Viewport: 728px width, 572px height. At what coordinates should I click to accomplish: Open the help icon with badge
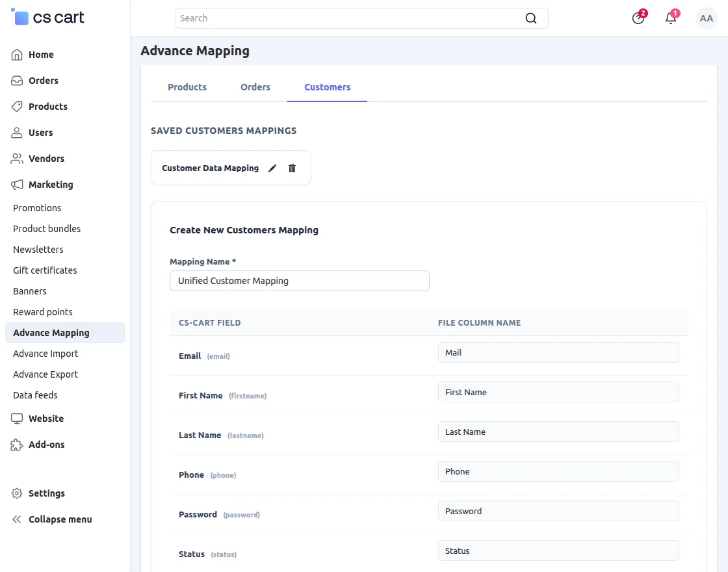(639, 18)
